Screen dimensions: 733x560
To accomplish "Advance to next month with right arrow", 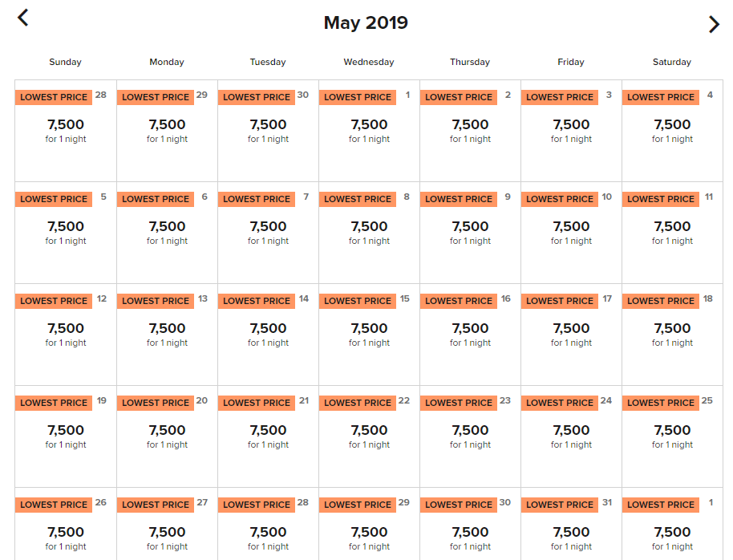I will [x=714, y=24].
